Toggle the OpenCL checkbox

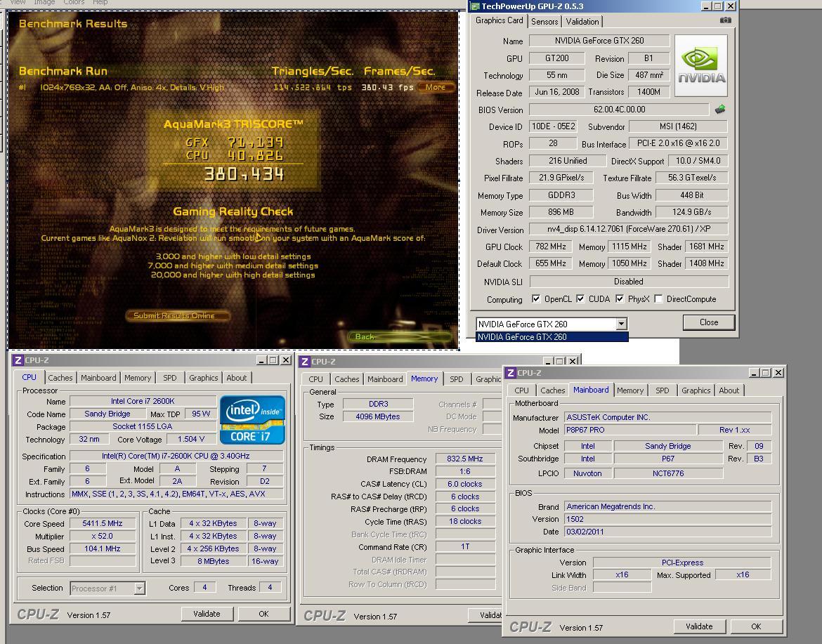(536, 298)
